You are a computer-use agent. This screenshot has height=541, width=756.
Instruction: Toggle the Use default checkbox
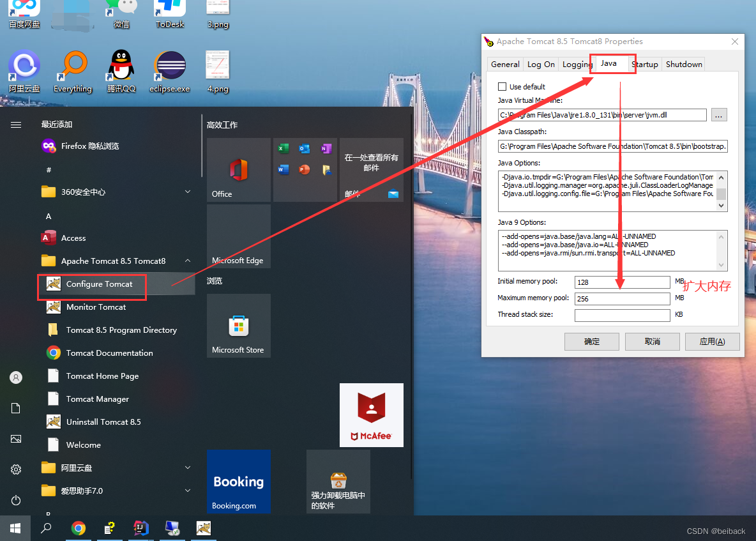pos(503,87)
